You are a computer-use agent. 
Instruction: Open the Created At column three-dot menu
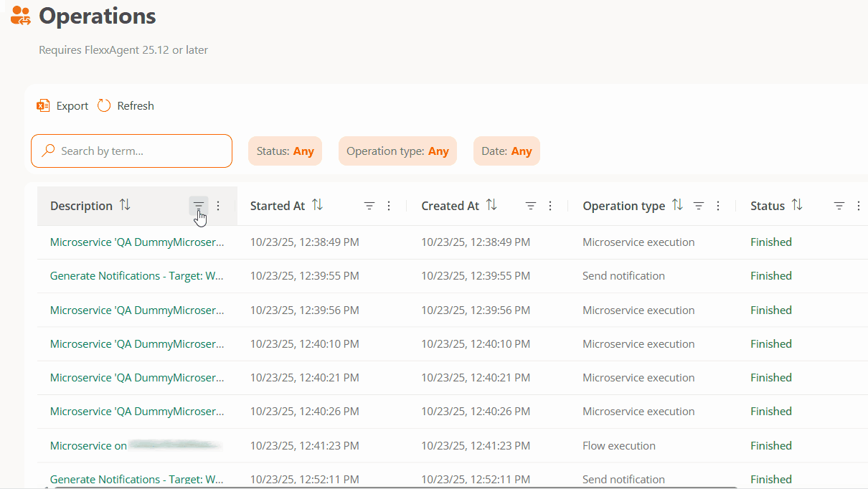pos(550,206)
